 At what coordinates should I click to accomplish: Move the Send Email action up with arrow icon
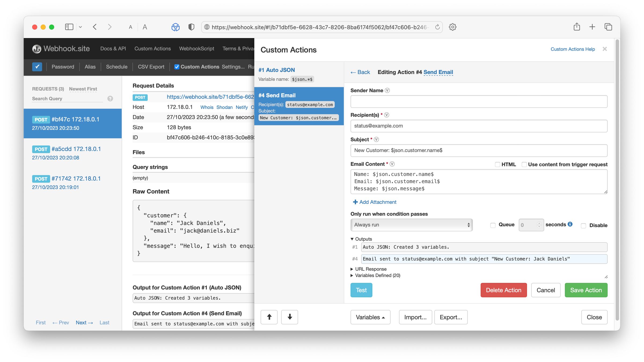coord(269,317)
